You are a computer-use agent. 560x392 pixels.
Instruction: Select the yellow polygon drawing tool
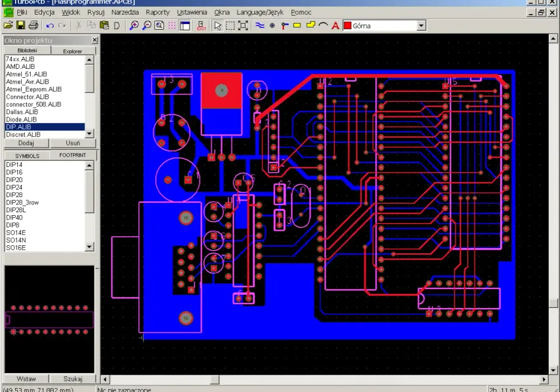pyautogui.click(x=311, y=25)
